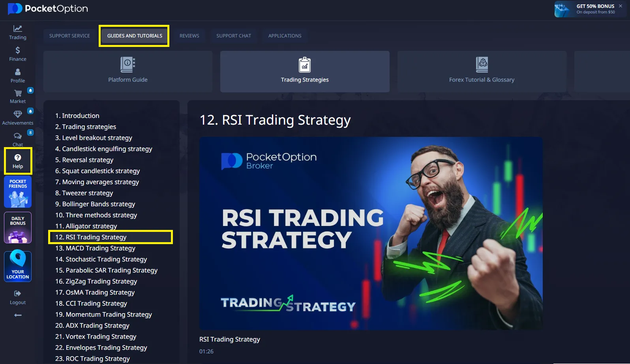The width and height of the screenshot is (630, 364).
Task: Select 21. Vortex Trading Strategy
Action: 96,336
